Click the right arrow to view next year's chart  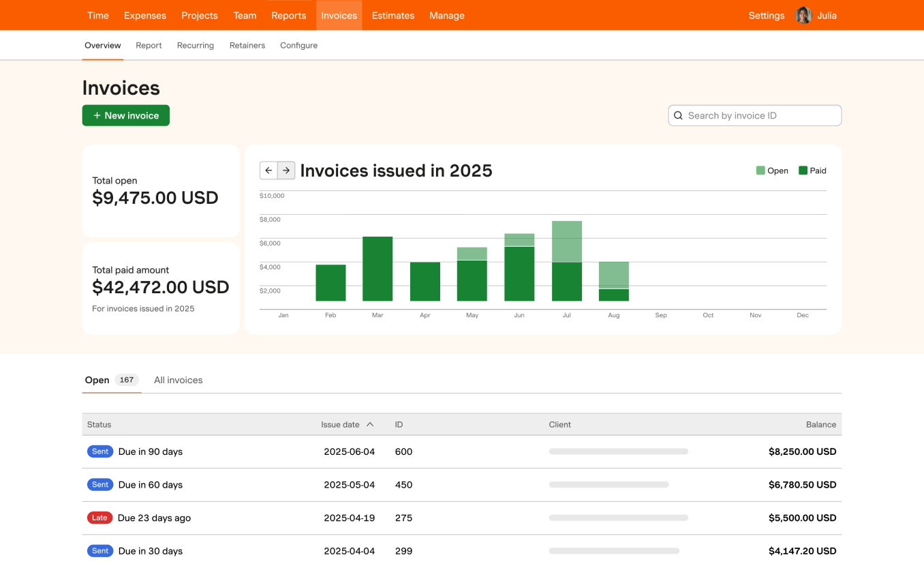[286, 170]
